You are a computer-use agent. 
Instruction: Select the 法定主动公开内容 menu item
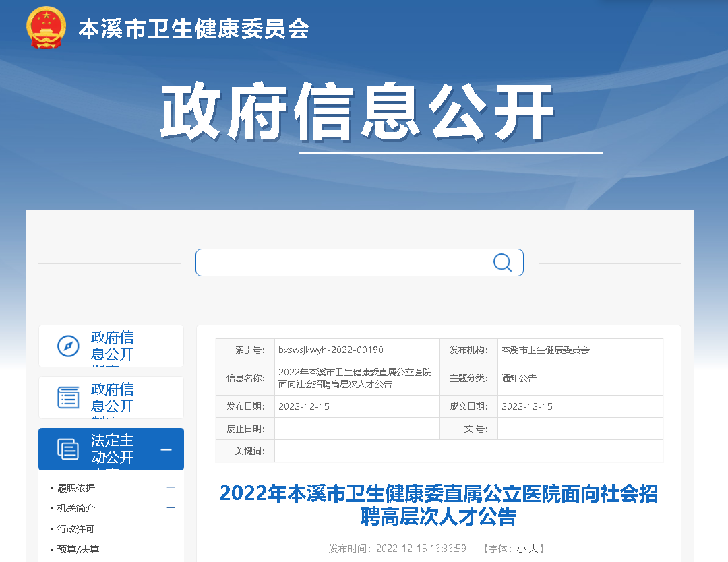(111, 449)
